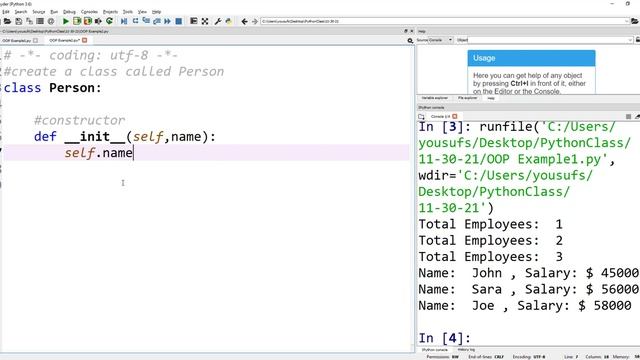Screen dimensions: 640x360
Task: Open Preferences with the wrench icon
Action: click(x=218, y=21)
